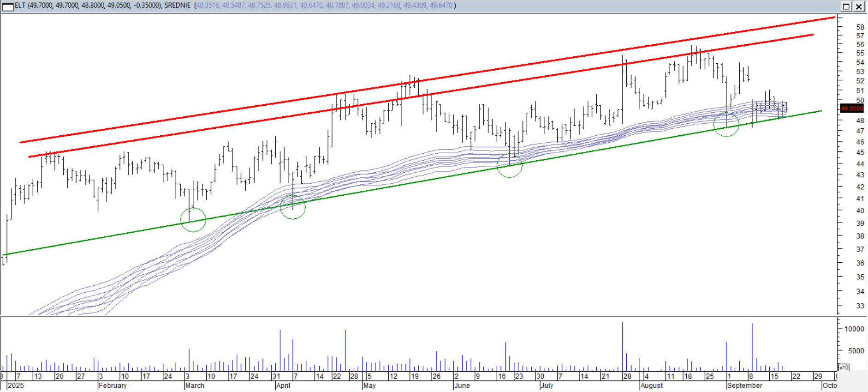Close the ELT chart window

coord(859,6)
